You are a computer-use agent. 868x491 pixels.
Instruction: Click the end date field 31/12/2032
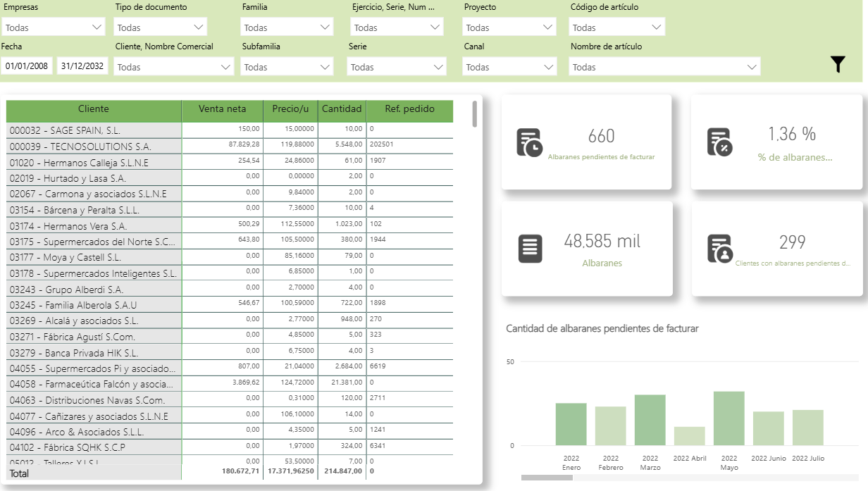[82, 66]
